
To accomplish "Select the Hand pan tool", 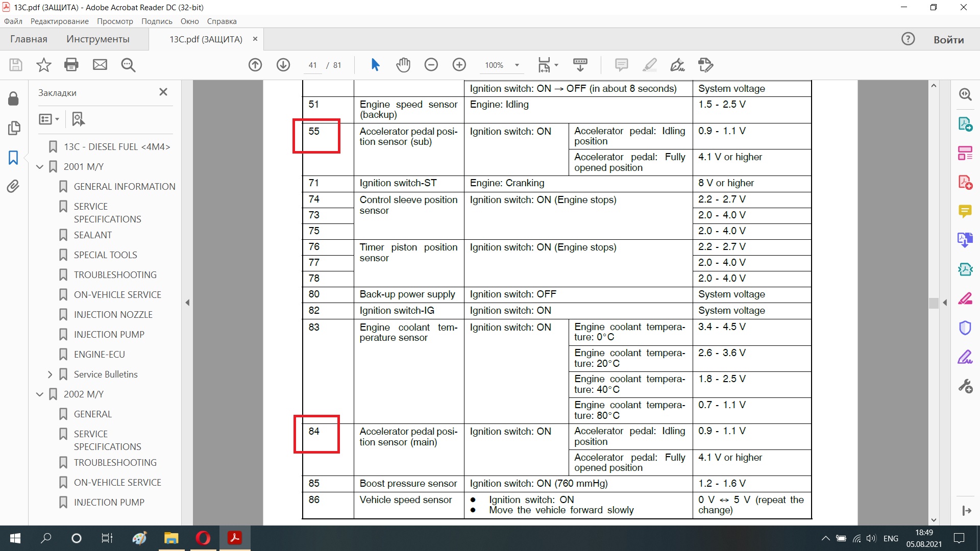I will [x=403, y=65].
